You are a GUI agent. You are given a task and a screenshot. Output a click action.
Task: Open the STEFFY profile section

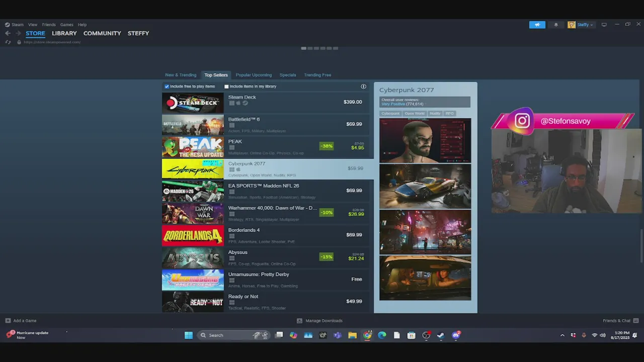pyautogui.click(x=138, y=33)
